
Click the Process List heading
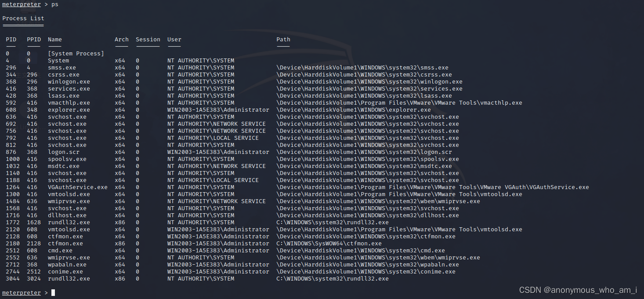pos(23,18)
